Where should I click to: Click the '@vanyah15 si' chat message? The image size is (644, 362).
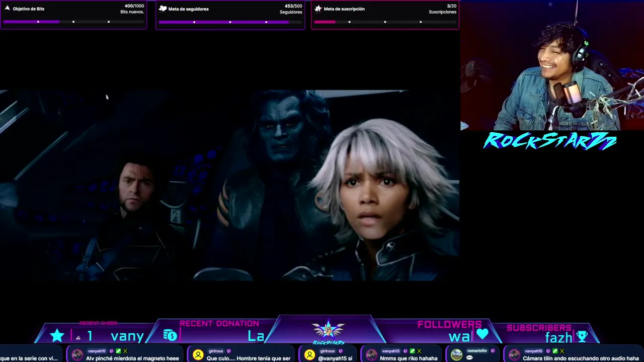(x=335, y=358)
